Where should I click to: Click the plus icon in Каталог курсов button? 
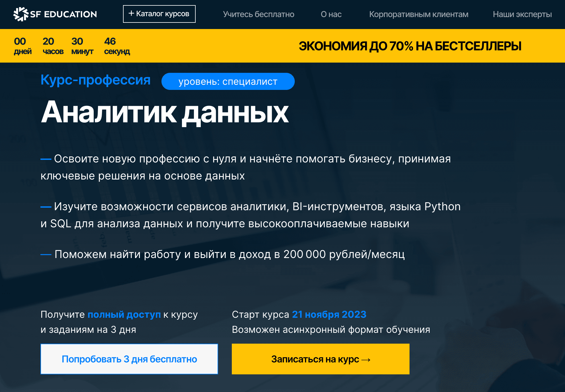pyautogui.click(x=131, y=13)
